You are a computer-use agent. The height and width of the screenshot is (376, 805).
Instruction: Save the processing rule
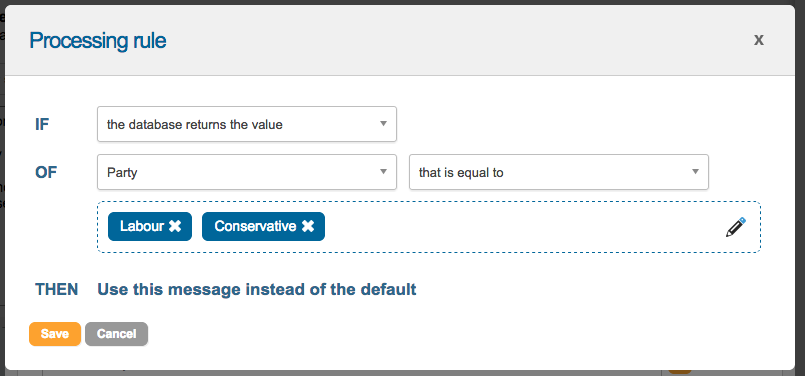tap(55, 334)
